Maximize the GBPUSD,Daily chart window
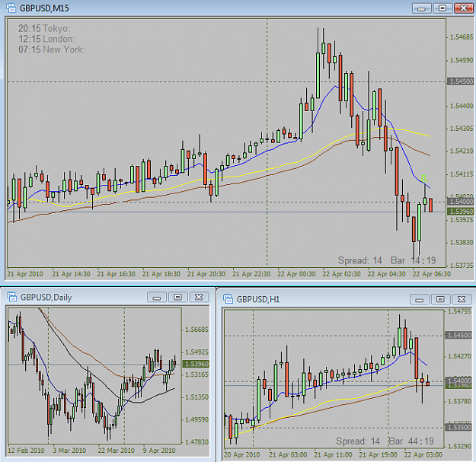Viewport: 476px width, 462px height. [x=177, y=298]
